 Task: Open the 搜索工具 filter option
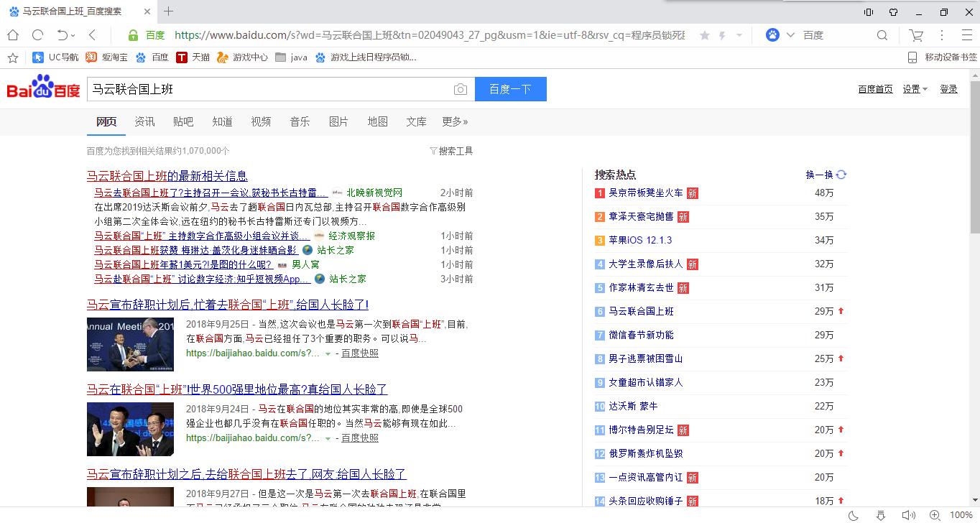451,151
